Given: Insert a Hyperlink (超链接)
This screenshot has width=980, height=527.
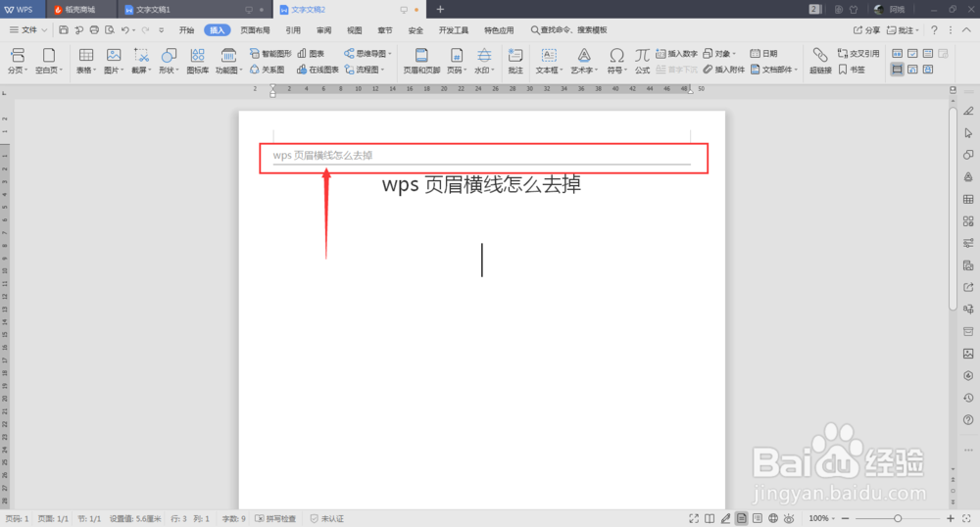Looking at the screenshot, I should click(820, 61).
